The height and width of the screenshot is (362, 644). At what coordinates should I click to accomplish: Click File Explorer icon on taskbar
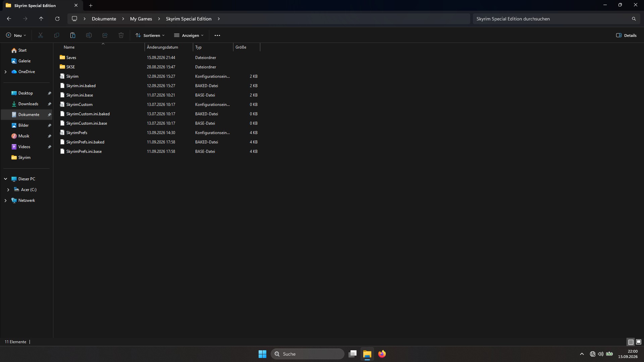[367, 354]
